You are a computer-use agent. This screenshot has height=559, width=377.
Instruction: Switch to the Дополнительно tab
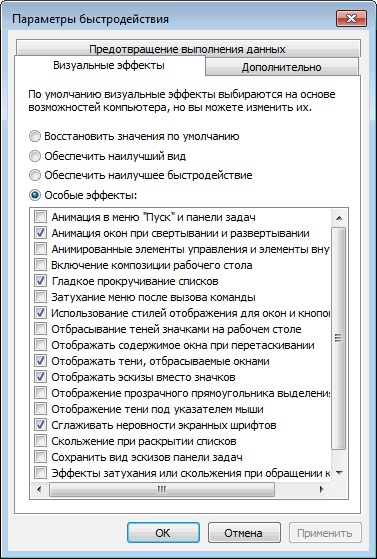(x=281, y=67)
